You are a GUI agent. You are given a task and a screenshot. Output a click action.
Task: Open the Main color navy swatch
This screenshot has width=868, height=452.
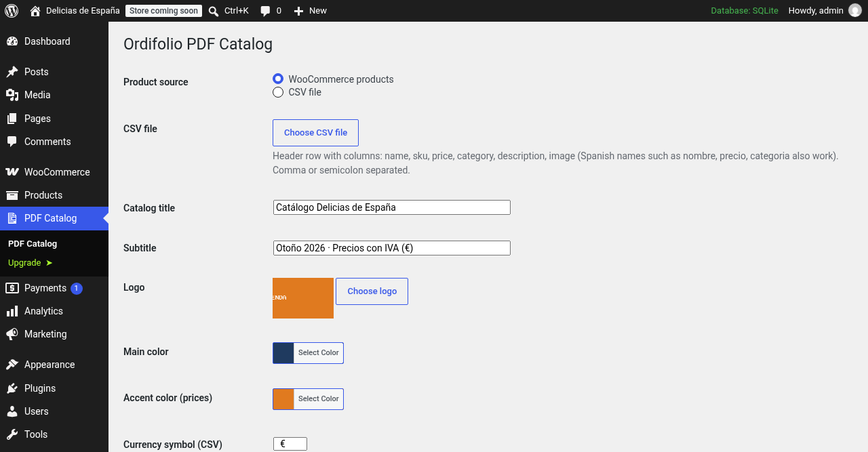283,353
